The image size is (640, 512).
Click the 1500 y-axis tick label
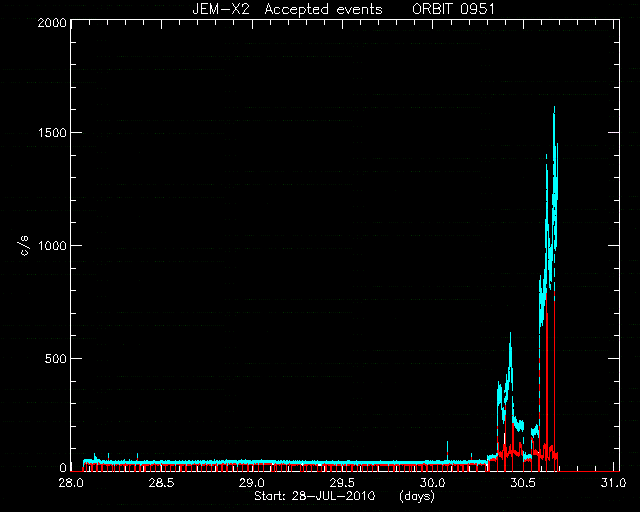point(53,133)
